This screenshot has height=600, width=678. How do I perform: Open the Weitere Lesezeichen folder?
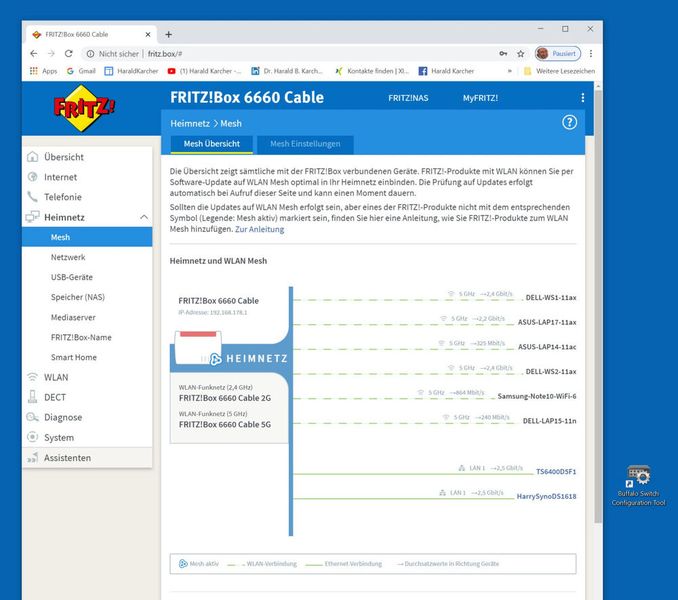pyautogui.click(x=559, y=71)
